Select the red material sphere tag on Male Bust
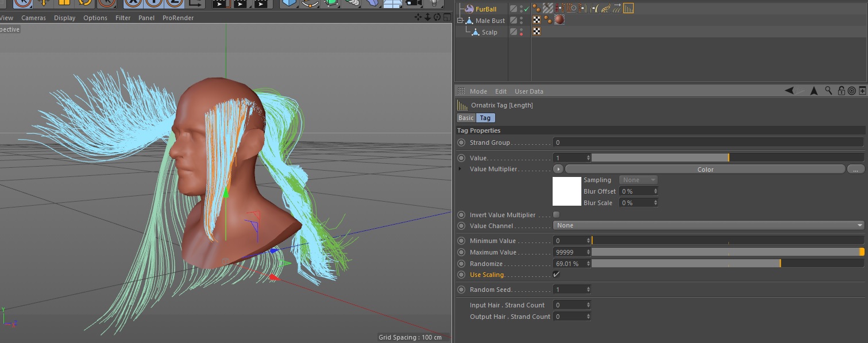This screenshot has width=868, height=343. pos(559,20)
